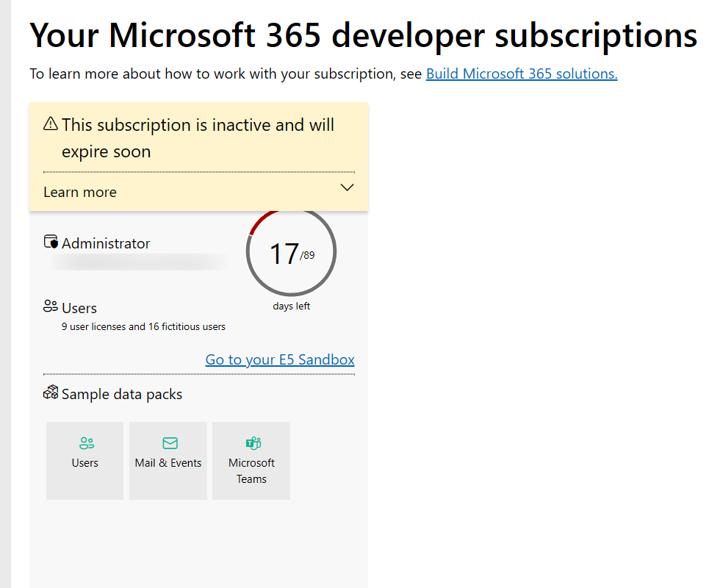
Task: Select the Mail & Events data pack tile
Action: (x=168, y=460)
